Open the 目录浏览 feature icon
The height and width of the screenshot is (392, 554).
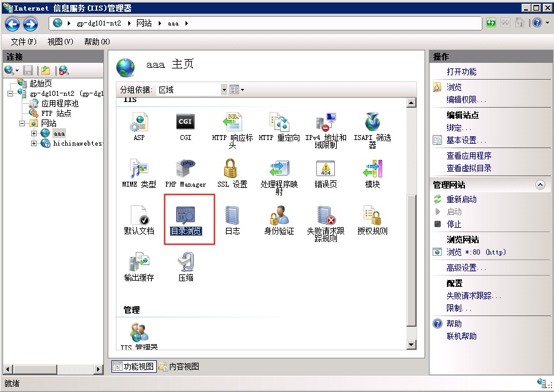[x=185, y=215]
